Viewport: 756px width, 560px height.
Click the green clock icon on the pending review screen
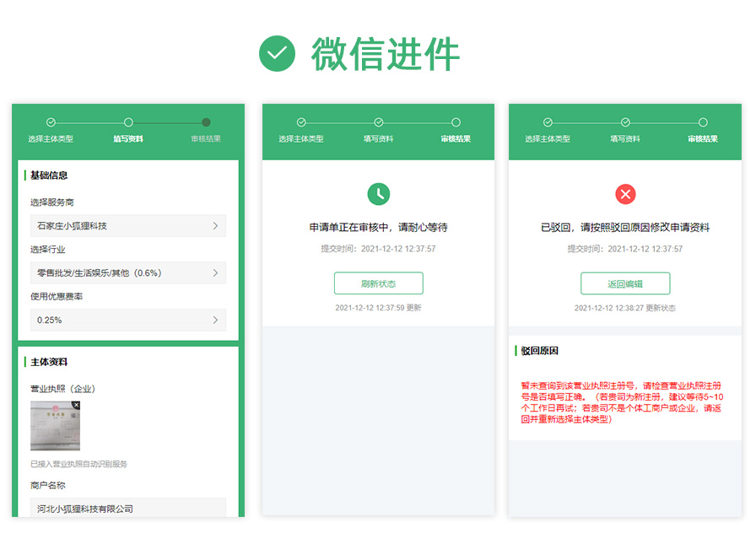(379, 194)
